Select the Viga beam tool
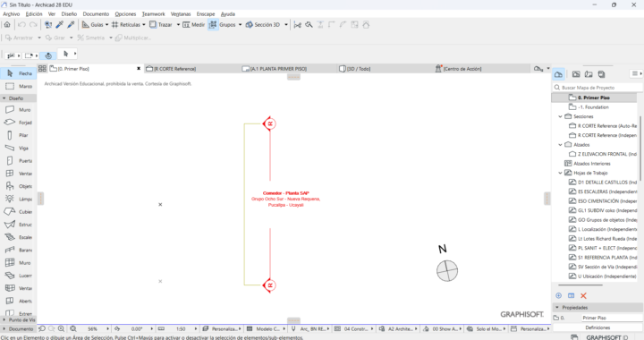The height and width of the screenshot is (340, 644). click(18, 148)
